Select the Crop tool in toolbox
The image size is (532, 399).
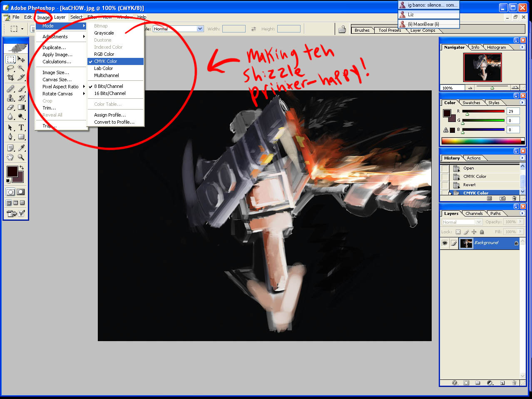click(10, 77)
